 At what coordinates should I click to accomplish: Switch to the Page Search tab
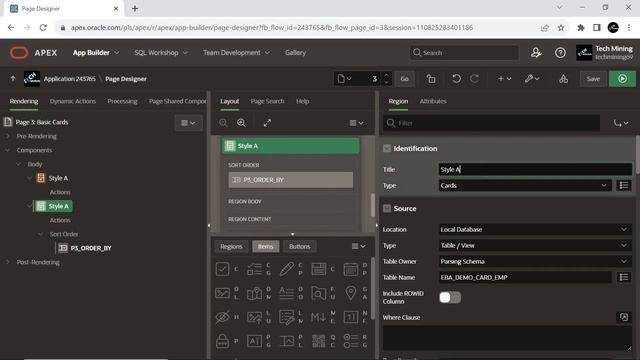267,101
